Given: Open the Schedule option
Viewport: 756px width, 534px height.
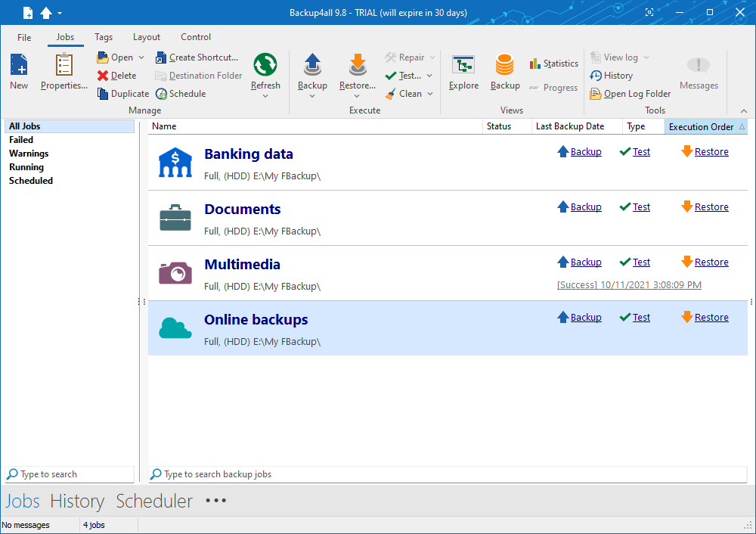Looking at the screenshot, I should [181, 94].
